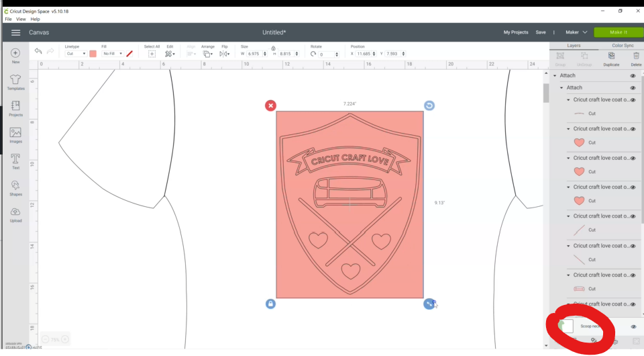Open My Projects from the header
Image resolution: width=644 pixels, height=356 pixels.
point(516,32)
